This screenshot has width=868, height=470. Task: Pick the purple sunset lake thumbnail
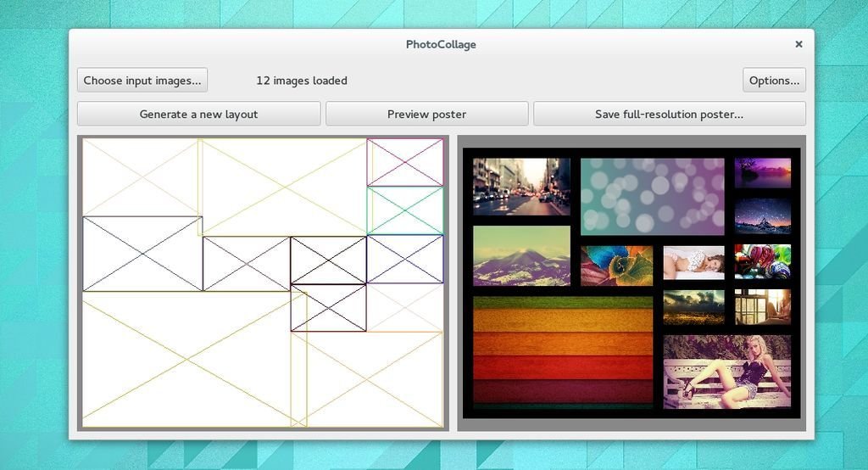(x=762, y=173)
